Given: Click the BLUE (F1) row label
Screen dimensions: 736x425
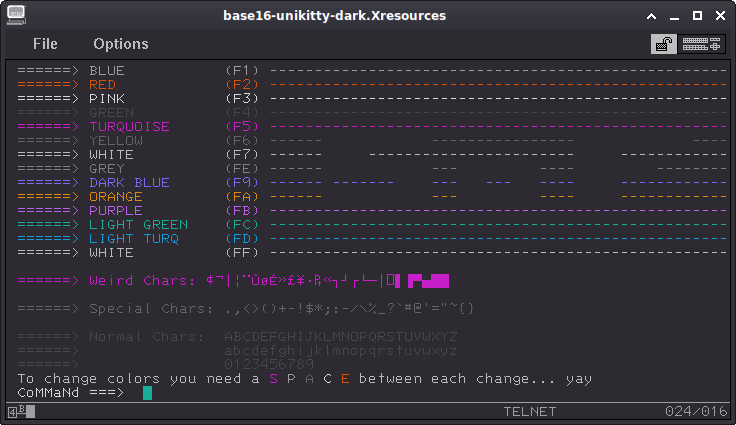Looking at the screenshot, I should [107, 70].
